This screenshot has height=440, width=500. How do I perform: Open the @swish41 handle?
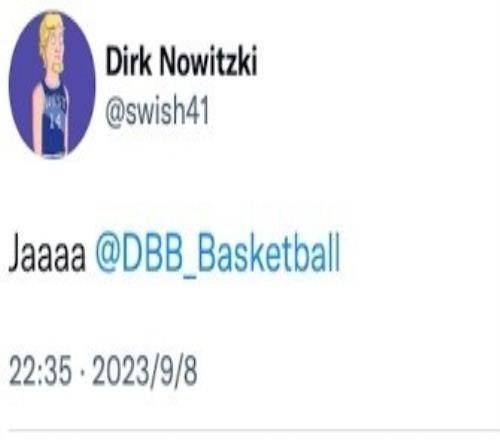point(157,111)
